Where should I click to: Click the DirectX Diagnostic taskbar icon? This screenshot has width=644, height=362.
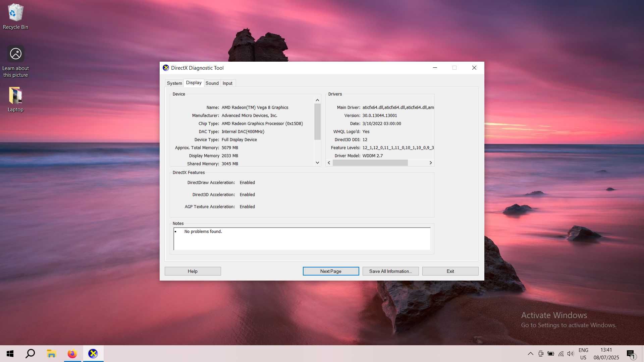tap(93, 354)
